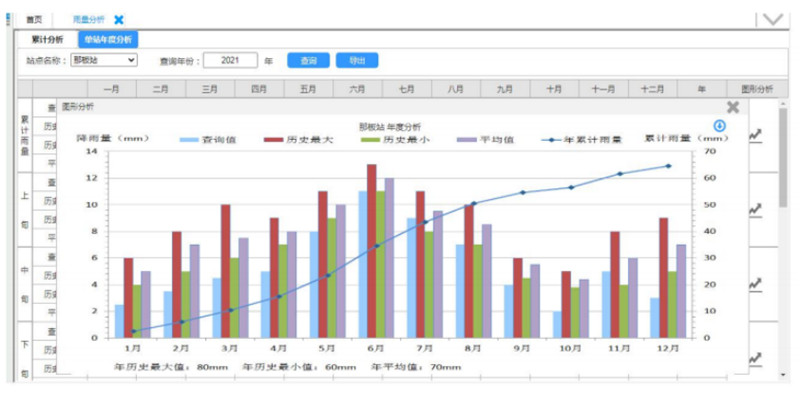Image resolution: width=800 pixels, height=400 pixels.
Task: Close the 雨量分析 tab with blue X
Action: pyautogui.click(x=119, y=19)
